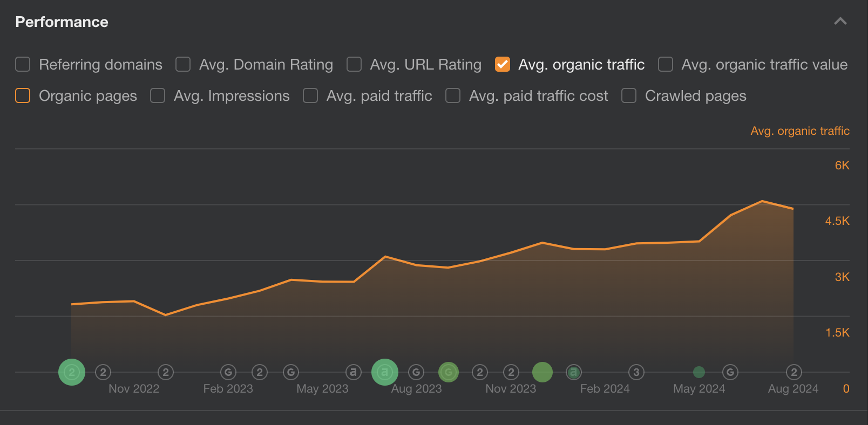Uncheck the Avg. organic traffic checkbox
The width and height of the screenshot is (868, 425).
pos(503,65)
